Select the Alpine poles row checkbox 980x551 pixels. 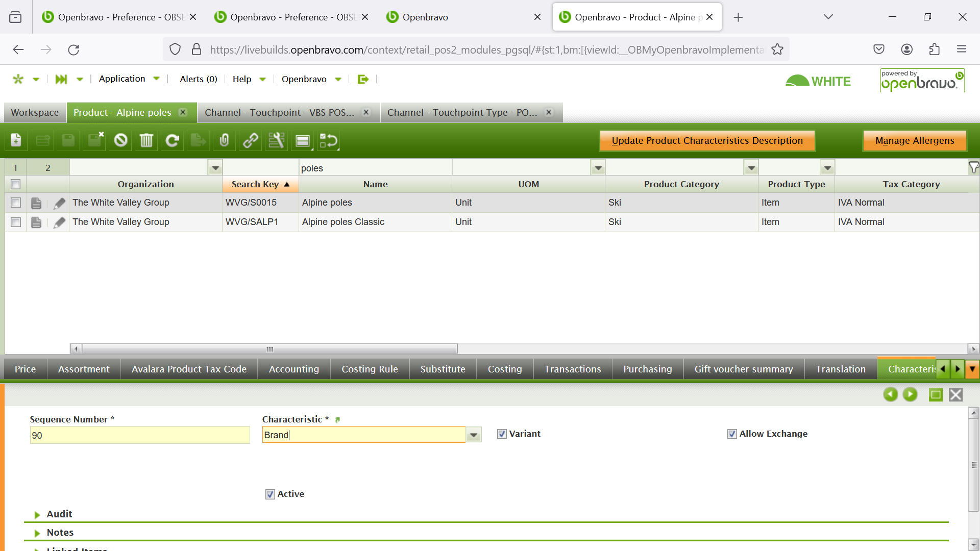pyautogui.click(x=16, y=203)
